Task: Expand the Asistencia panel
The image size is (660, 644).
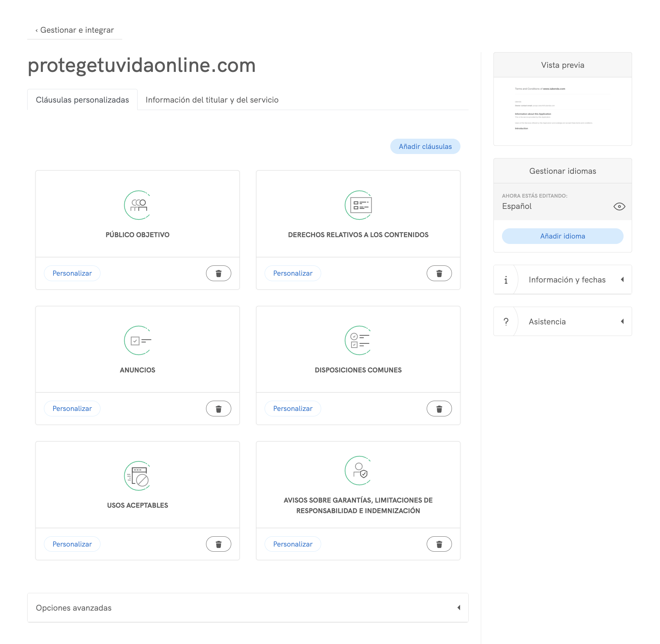Action: pos(563,321)
